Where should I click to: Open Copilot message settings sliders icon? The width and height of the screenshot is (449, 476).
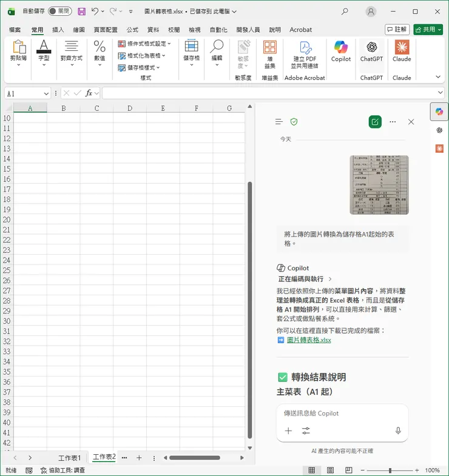tap(306, 431)
